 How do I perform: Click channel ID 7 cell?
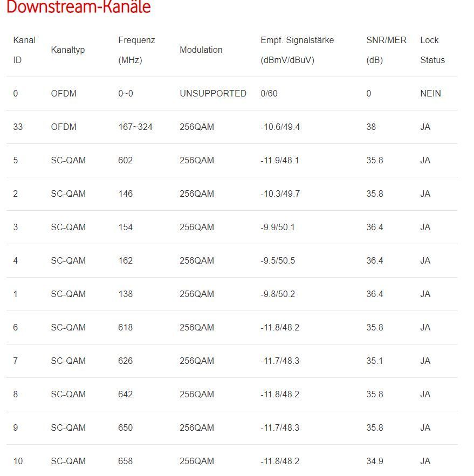[16, 361]
